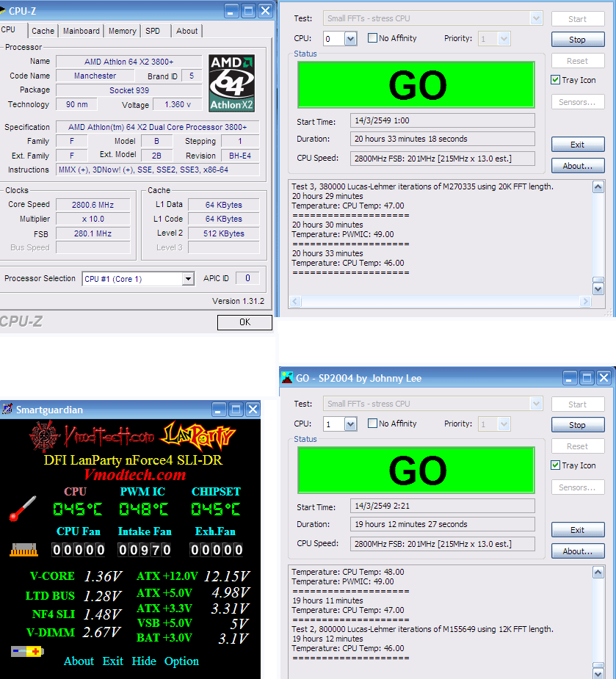This screenshot has height=679, width=616.
Task: Toggle No Affinity in the CPU 0 window
Action: click(x=372, y=38)
